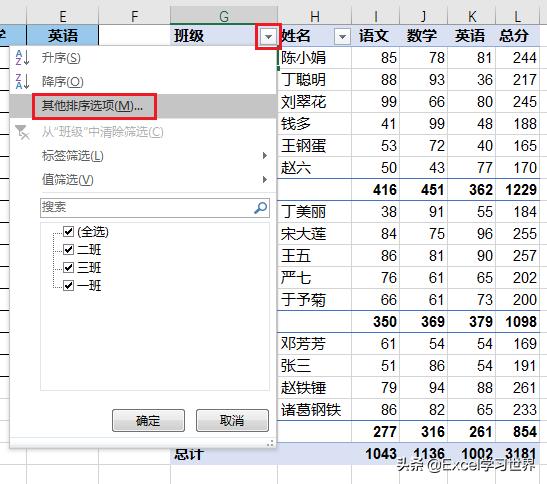Click the name cell 张三
This screenshot has width=547, height=484.
pos(315,366)
